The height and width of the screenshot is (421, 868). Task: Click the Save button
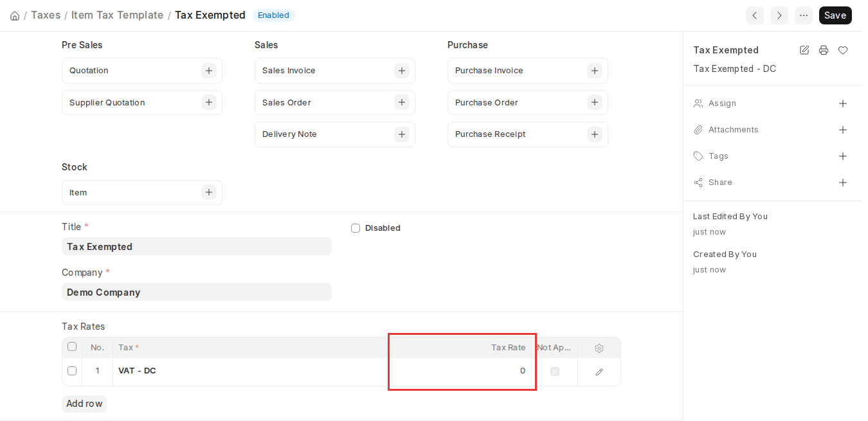[835, 15]
